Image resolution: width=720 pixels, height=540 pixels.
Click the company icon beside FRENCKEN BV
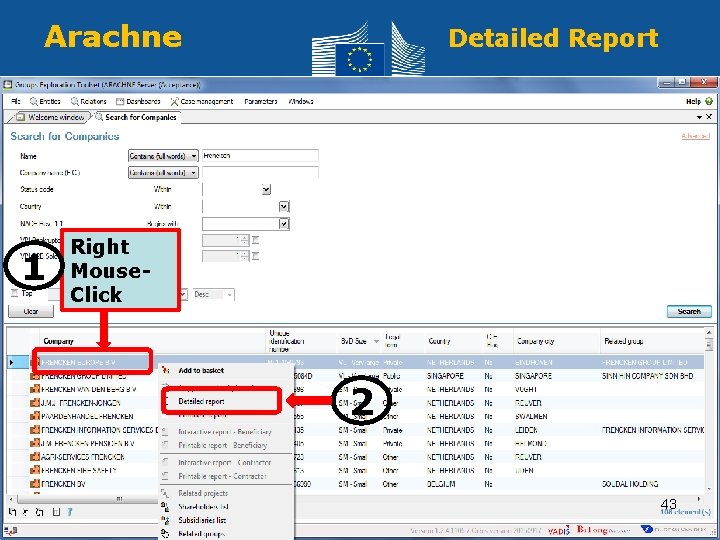(35, 484)
